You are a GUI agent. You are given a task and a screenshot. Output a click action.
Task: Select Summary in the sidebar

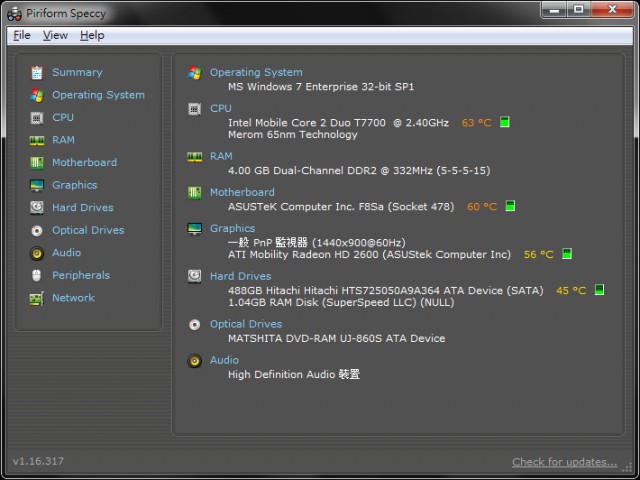(x=77, y=73)
